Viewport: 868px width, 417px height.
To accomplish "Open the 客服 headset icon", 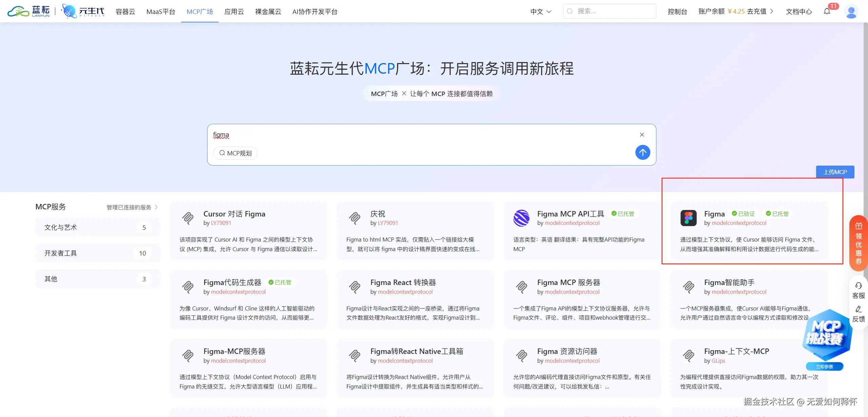I will tap(859, 286).
